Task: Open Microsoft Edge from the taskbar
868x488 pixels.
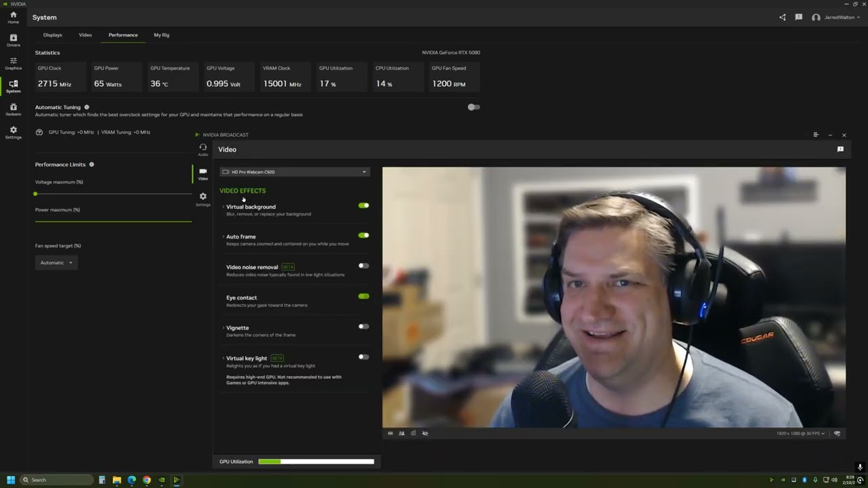Action: coord(132,480)
